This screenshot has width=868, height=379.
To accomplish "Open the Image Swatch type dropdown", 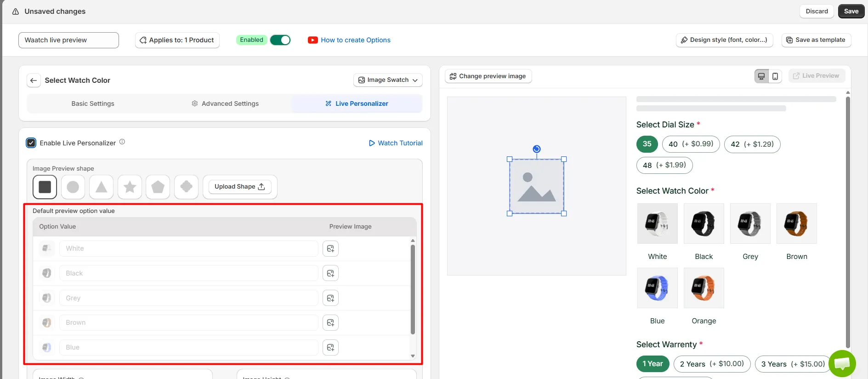I will pos(388,80).
